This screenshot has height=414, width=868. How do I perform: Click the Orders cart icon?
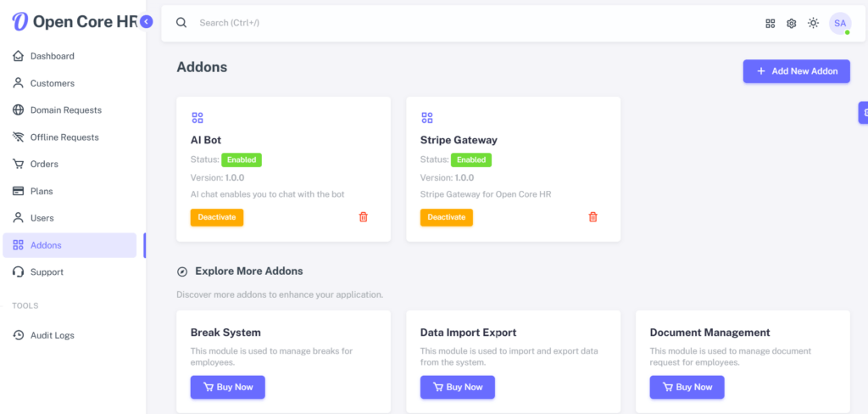[19, 164]
